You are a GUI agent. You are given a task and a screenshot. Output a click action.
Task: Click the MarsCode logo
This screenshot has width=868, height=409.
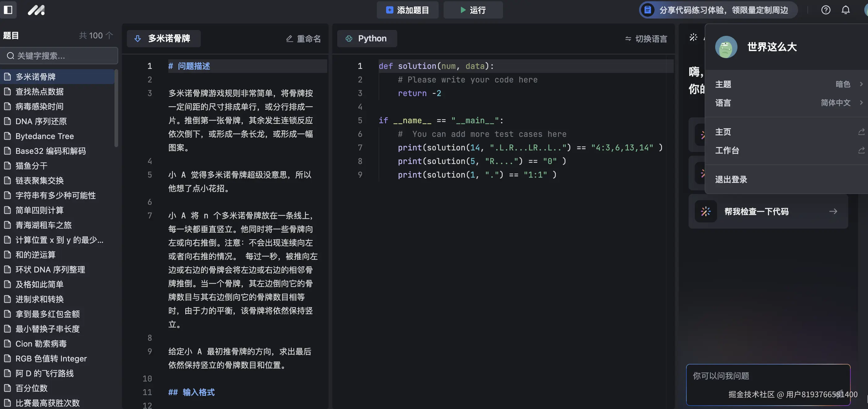click(x=37, y=10)
